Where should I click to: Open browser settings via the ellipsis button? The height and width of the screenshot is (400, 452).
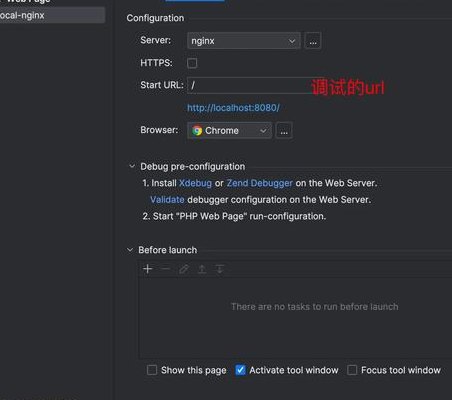pyautogui.click(x=284, y=130)
